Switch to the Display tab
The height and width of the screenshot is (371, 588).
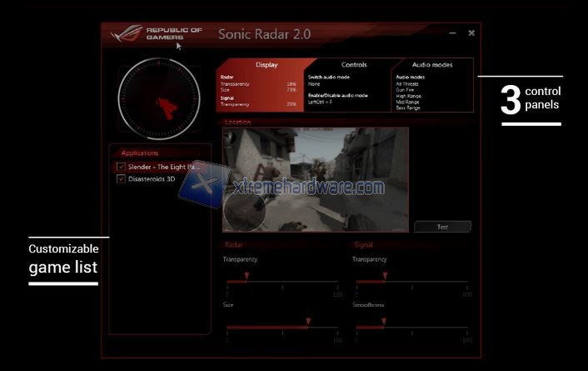[267, 65]
